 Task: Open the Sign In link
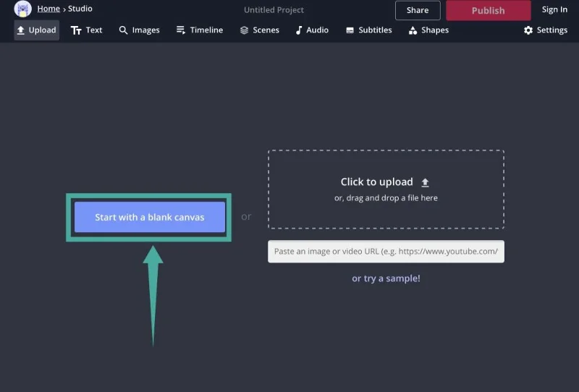(554, 9)
